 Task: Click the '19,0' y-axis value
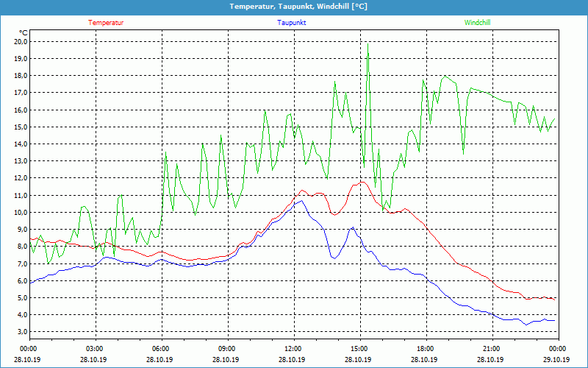pyautogui.click(x=21, y=59)
